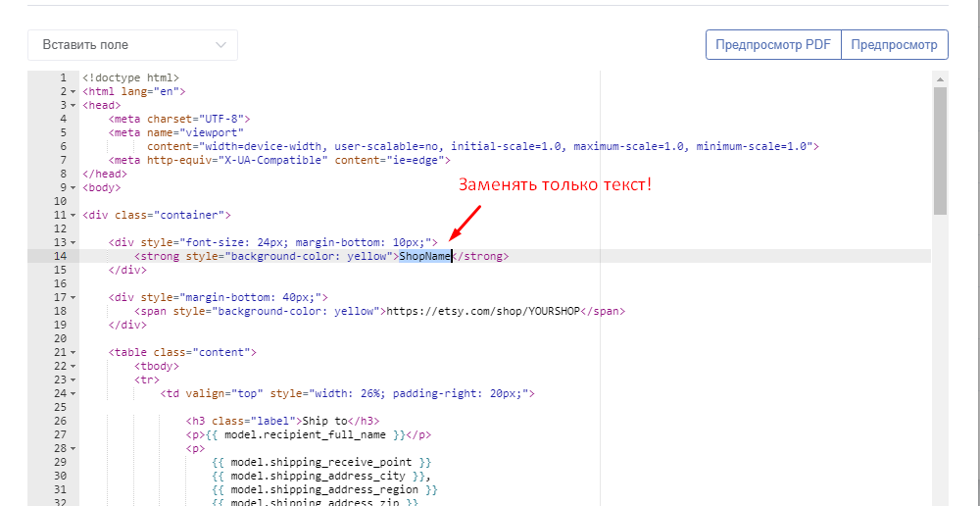Click line number 10 in the gutter
This screenshot has height=506, width=980.
tap(60, 201)
